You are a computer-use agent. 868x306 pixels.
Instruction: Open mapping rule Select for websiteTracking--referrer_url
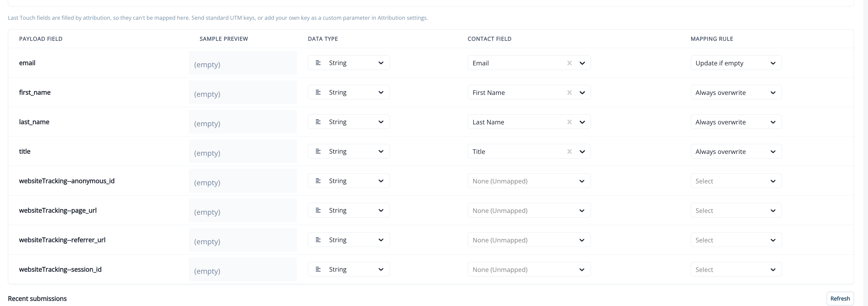pos(736,240)
